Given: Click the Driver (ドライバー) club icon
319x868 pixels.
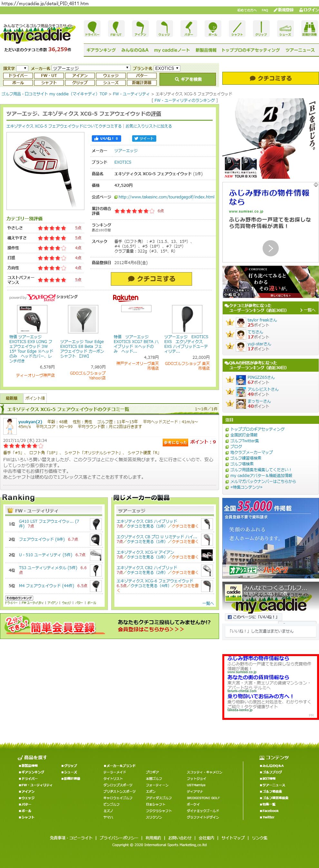Looking at the screenshot, I should (92, 28).
